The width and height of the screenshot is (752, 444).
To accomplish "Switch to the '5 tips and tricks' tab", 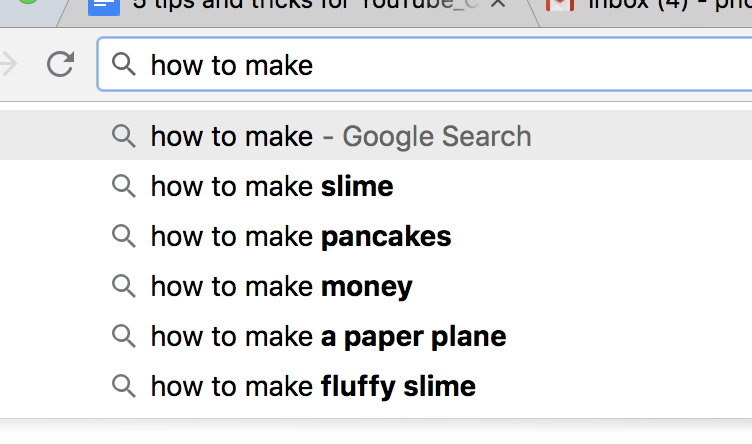I will [x=297, y=7].
